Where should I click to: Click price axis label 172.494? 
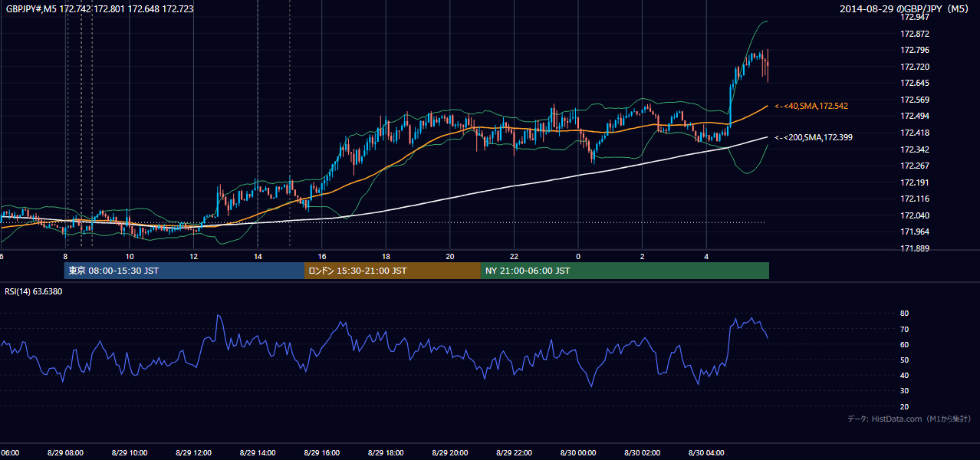coord(915,116)
